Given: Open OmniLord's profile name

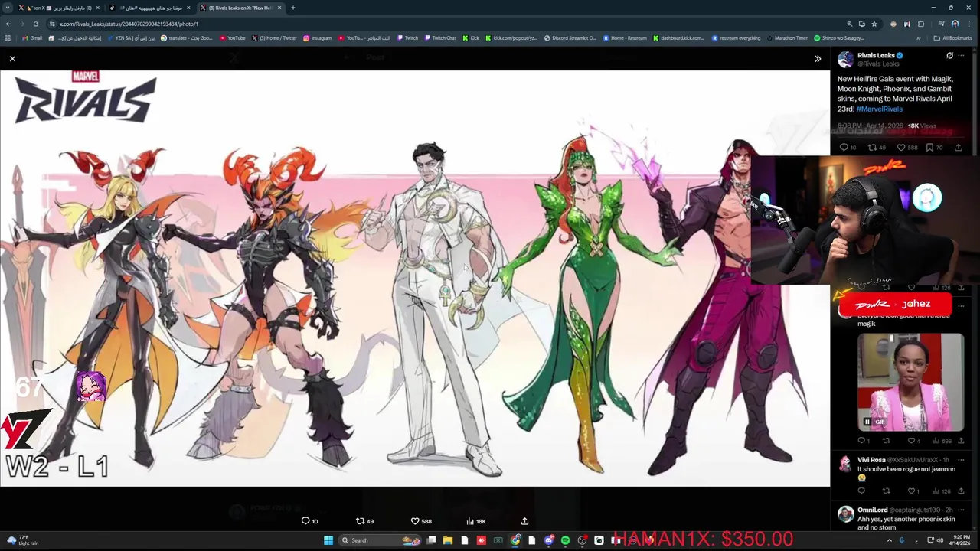Looking at the screenshot, I should click(x=872, y=510).
